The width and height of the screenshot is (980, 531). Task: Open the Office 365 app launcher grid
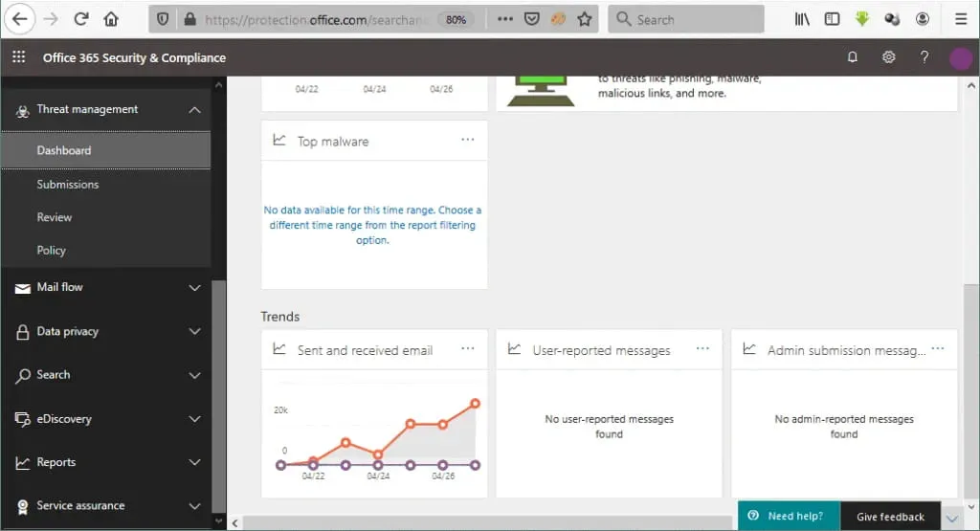(x=19, y=56)
